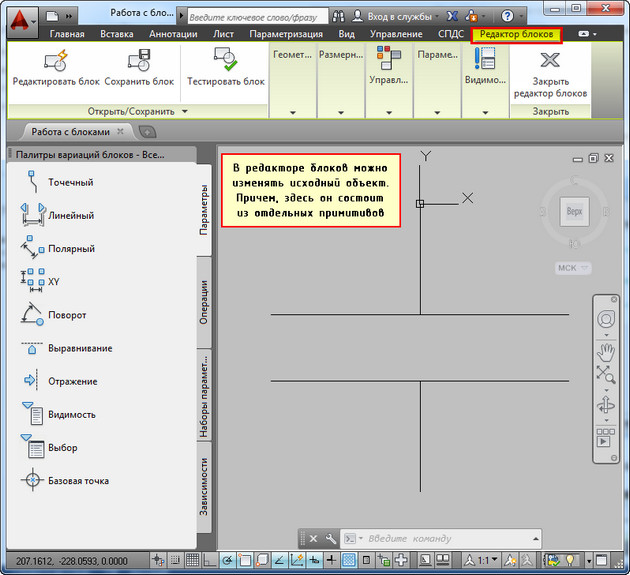Open the Параметризация ribbon tab
This screenshot has width=630, height=575.
coord(286,34)
